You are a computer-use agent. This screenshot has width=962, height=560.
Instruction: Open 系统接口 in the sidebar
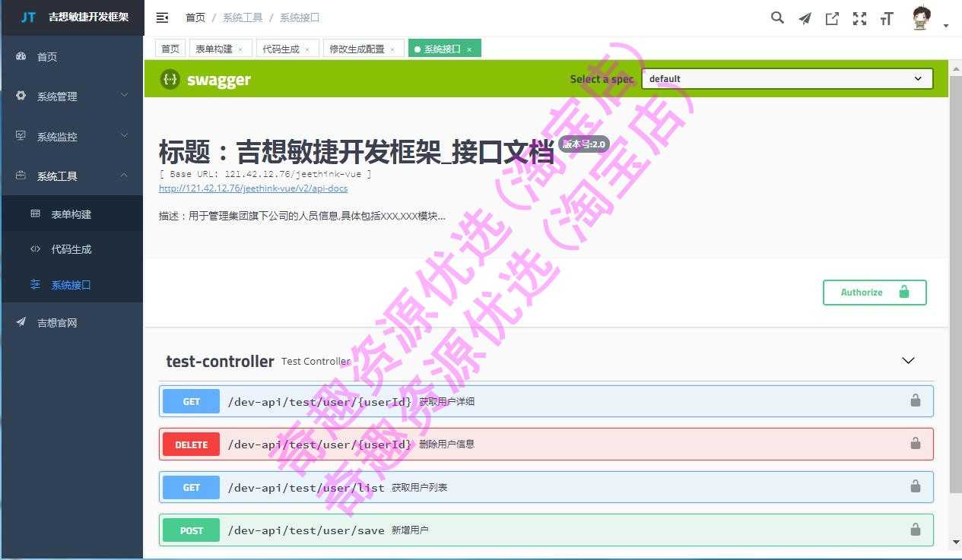tap(71, 284)
